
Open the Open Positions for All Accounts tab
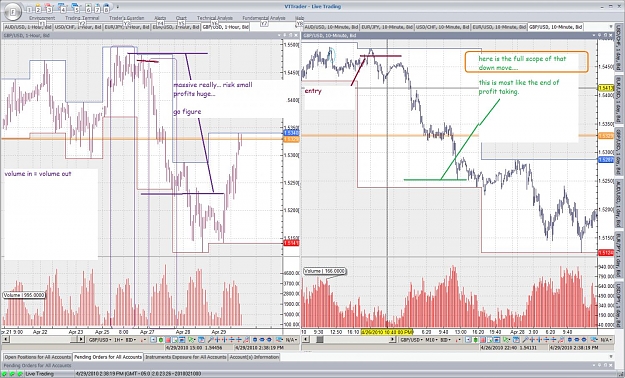pyautogui.click(x=38, y=357)
